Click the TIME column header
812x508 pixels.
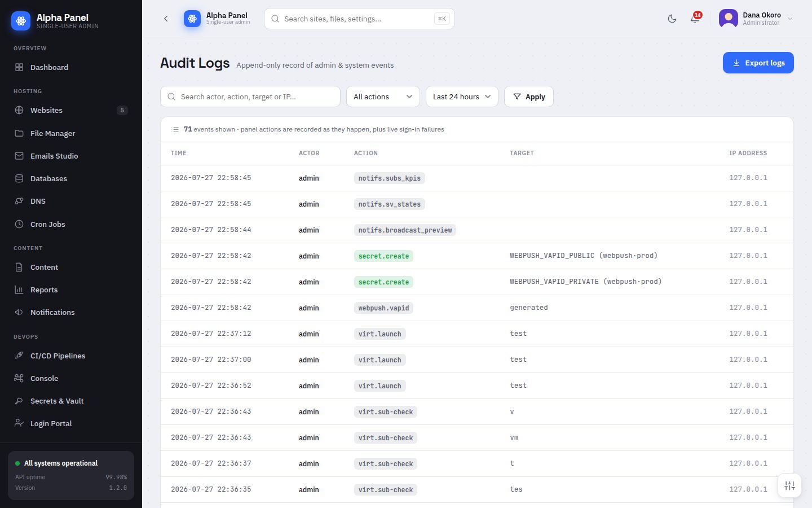click(179, 153)
